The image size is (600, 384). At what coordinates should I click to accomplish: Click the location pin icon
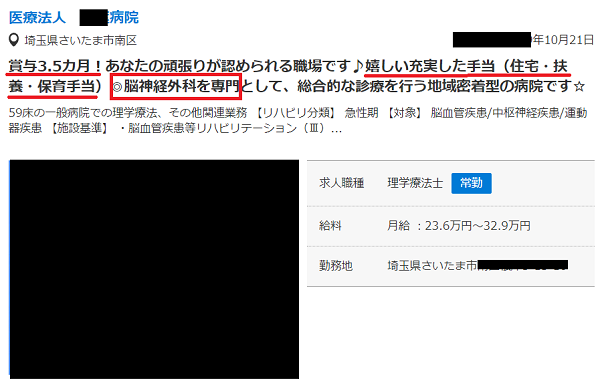click(14, 40)
